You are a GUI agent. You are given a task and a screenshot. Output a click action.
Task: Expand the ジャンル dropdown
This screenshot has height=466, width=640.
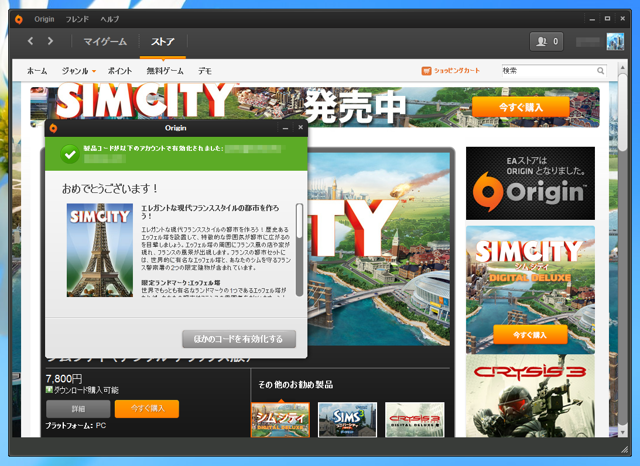(x=79, y=71)
